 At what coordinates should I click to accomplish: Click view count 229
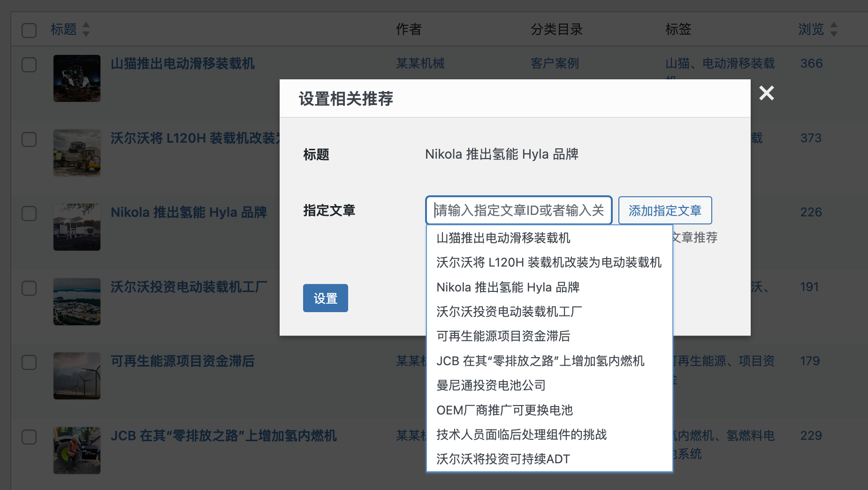[811, 436]
